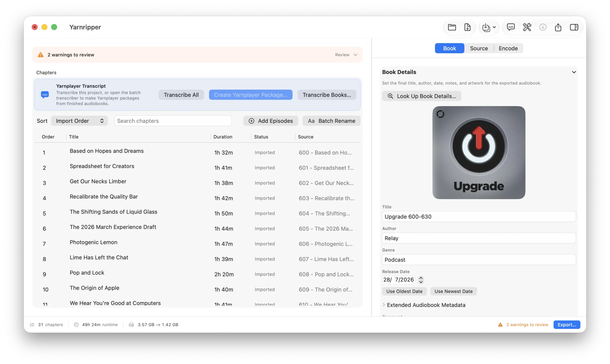Sort by the Status column header
Image resolution: width=610 pixels, height=364 pixels.
click(x=261, y=137)
